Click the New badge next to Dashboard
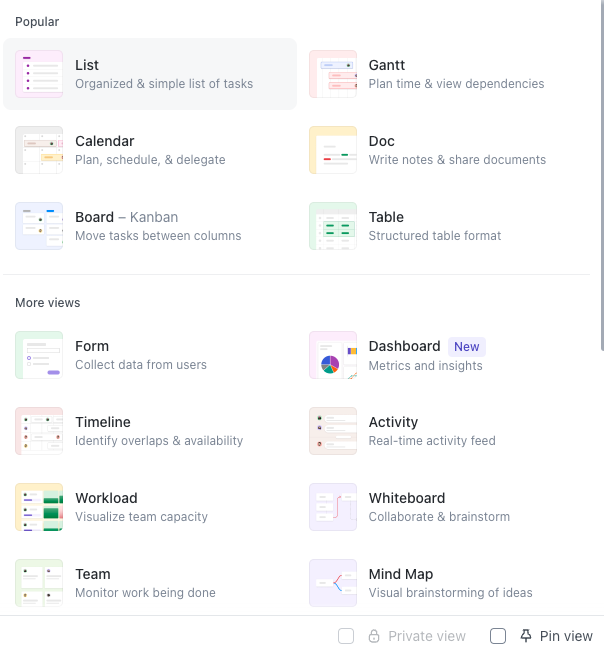Screen dimensions: 604x649 pyautogui.click(x=466, y=346)
